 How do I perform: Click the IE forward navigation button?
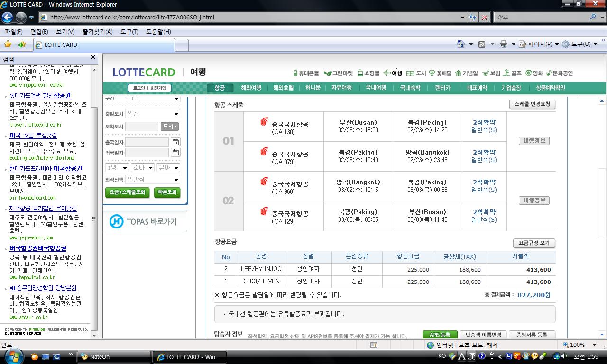21,18
